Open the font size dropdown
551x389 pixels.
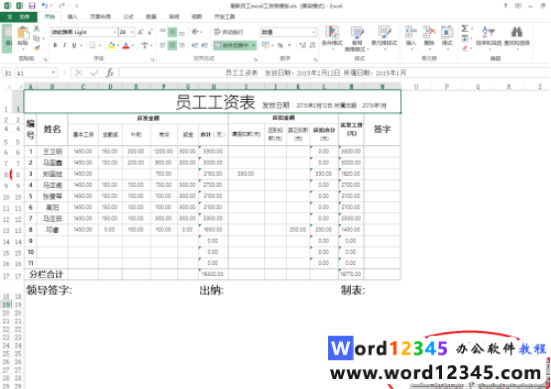[x=132, y=32]
